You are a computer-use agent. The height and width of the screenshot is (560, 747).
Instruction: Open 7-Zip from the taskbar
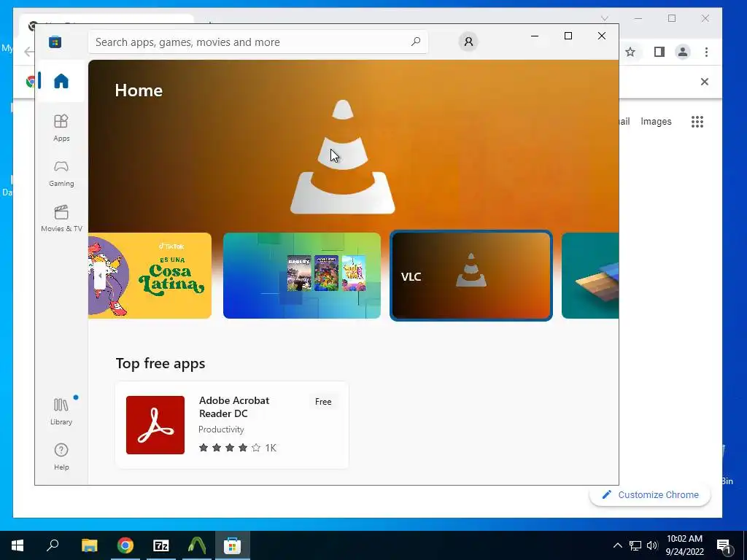click(161, 545)
